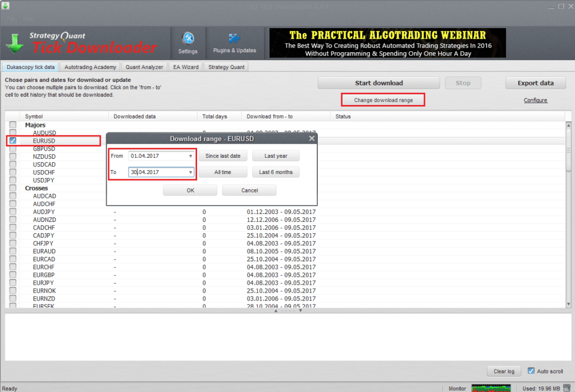Open the Settings tools icon
Image resolution: width=575 pixels, height=392 pixels.
click(188, 38)
